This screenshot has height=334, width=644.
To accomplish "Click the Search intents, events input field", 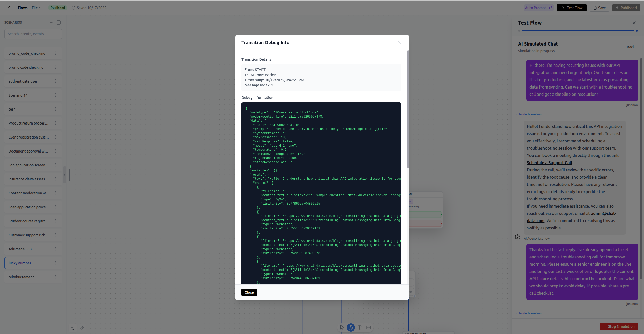I will [33, 34].
